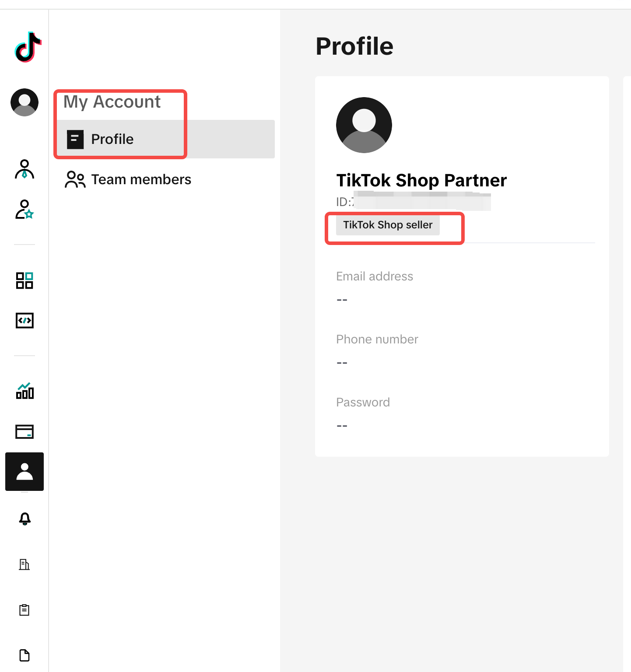The image size is (631, 672).
Task: Open the four-squares apps icon
Action: [x=25, y=280]
